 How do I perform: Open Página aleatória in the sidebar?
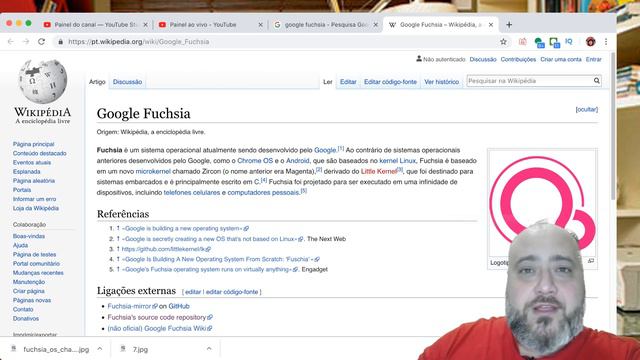click(34, 181)
